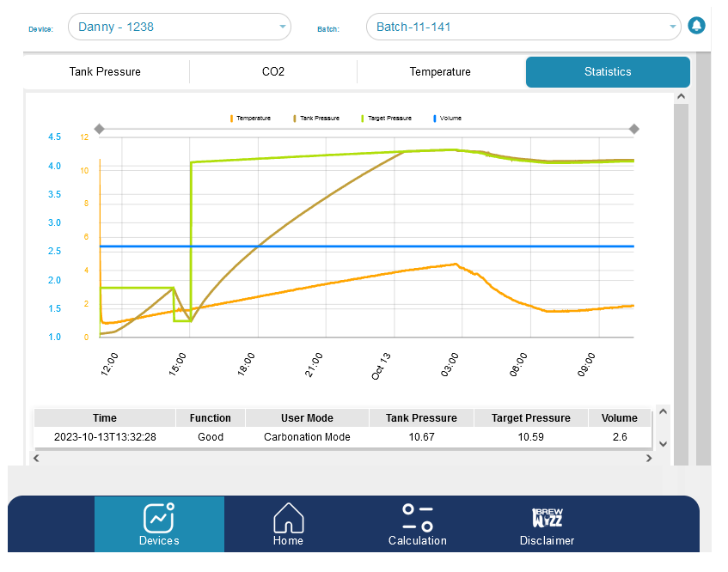Click the Tank Pressure column header
The image size is (728, 572).
point(421,418)
